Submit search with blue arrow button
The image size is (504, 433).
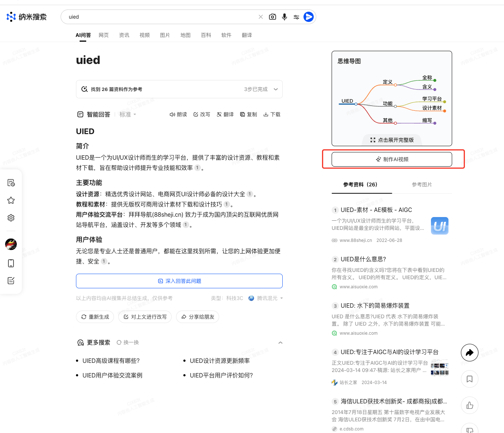tap(309, 17)
